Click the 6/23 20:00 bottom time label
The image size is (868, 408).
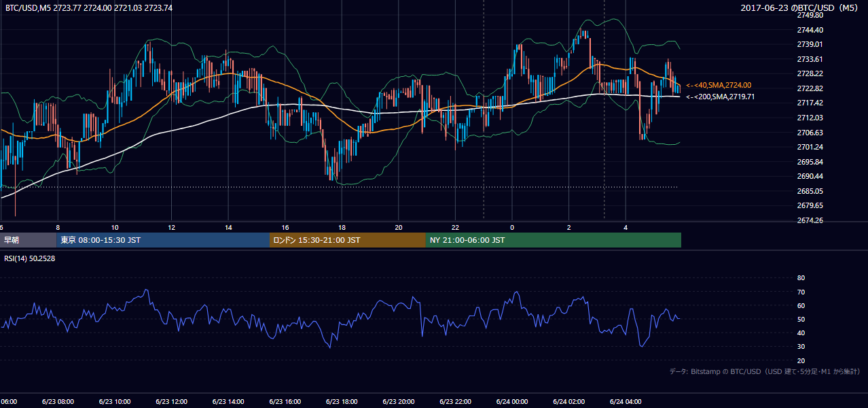[398, 401]
